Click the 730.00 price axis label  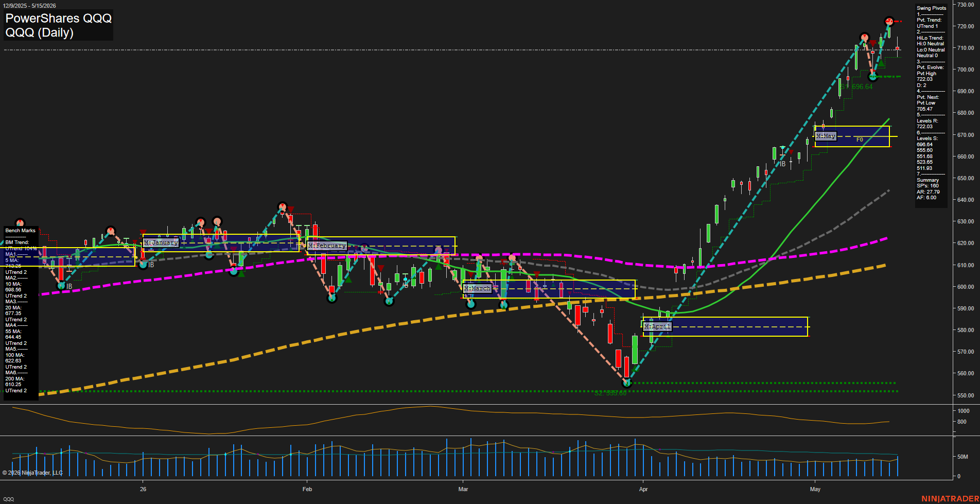966,5
